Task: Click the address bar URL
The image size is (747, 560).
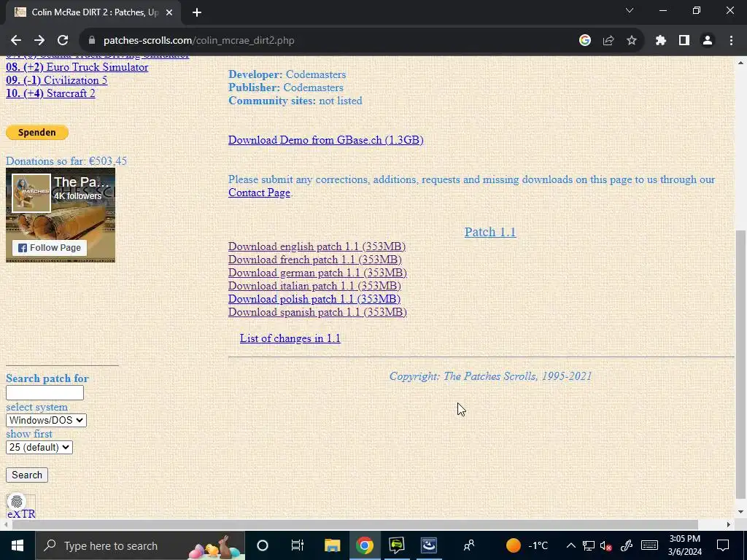Action: pos(198,41)
